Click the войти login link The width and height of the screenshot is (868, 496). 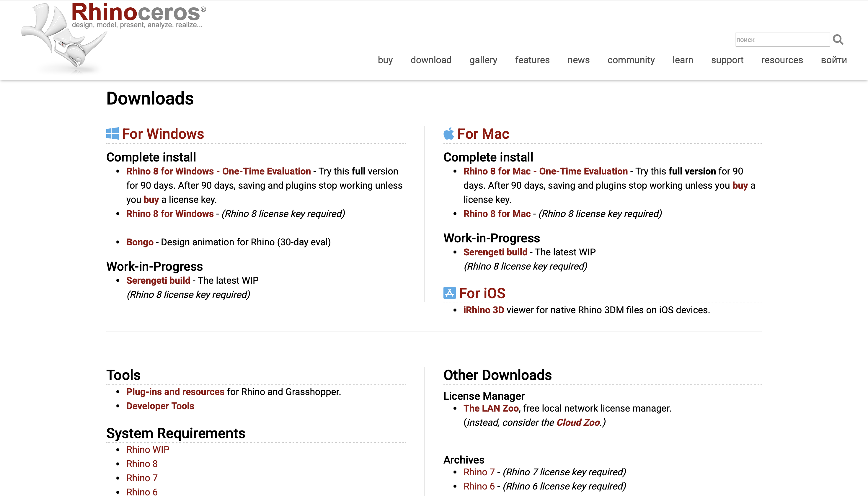pos(833,60)
